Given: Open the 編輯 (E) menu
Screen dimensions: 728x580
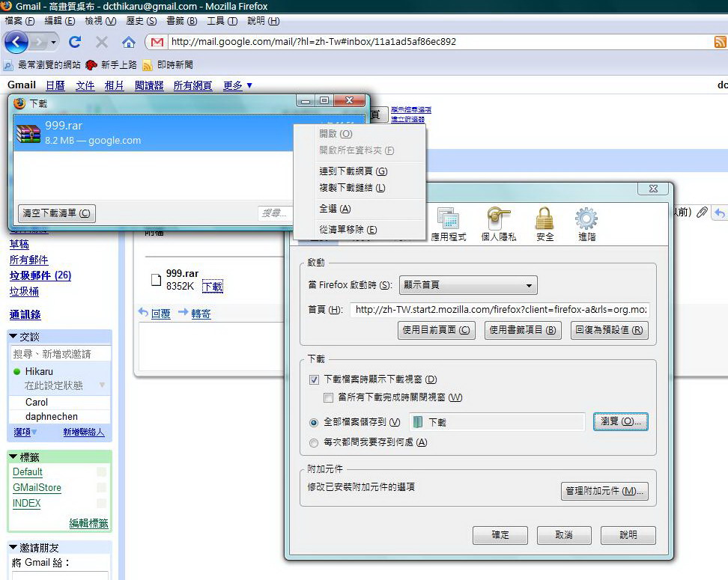Looking at the screenshot, I should point(59,21).
